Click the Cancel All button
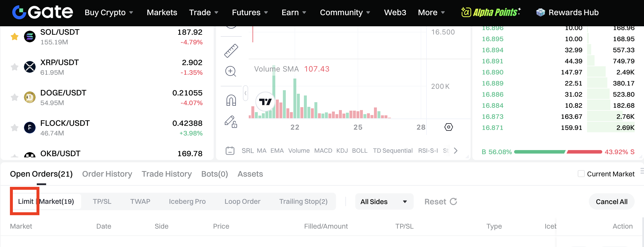The image size is (644, 247). (611, 201)
